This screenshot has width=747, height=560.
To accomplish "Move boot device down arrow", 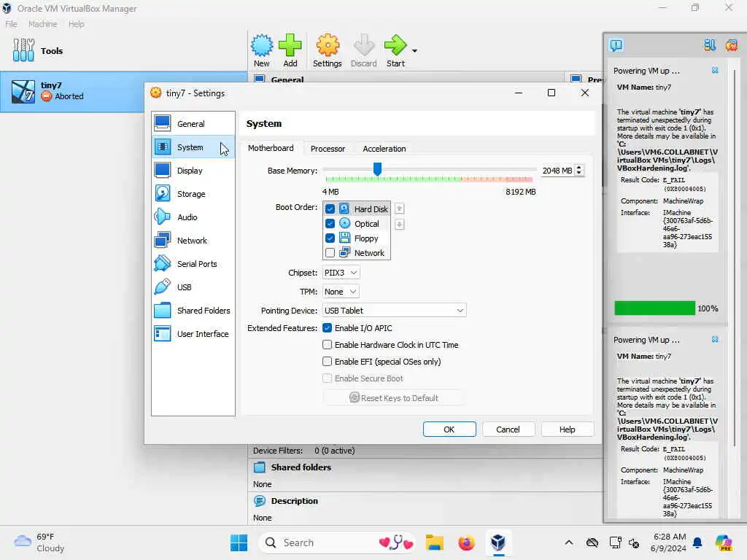I will [399, 225].
